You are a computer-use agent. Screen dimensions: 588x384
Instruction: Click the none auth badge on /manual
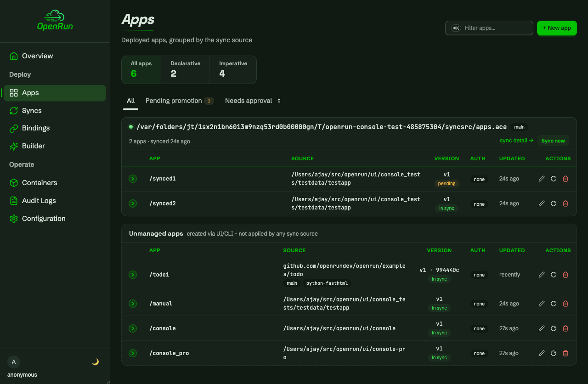pos(479,304)
